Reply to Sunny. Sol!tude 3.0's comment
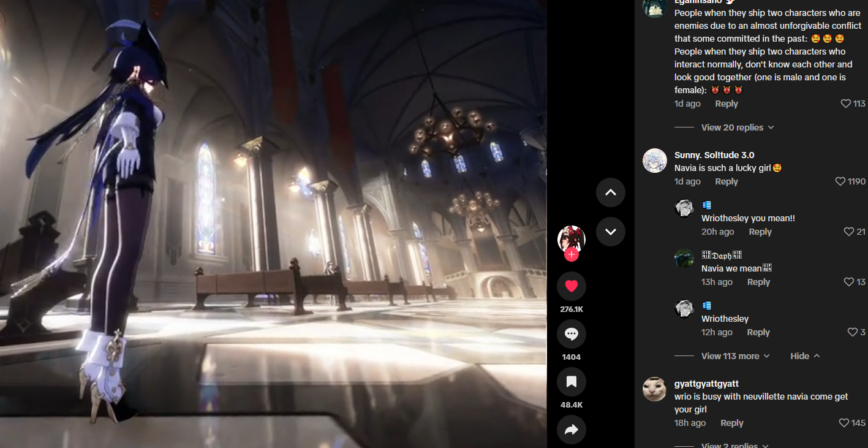 click(x=726, y=181)
